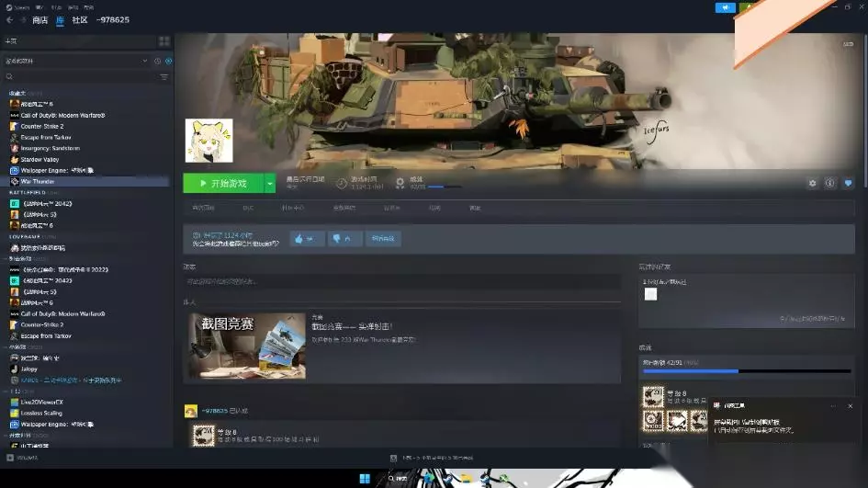Collapse the LOVEGAME category header
The image size is (868, 488).
click(x=25, y=236)
